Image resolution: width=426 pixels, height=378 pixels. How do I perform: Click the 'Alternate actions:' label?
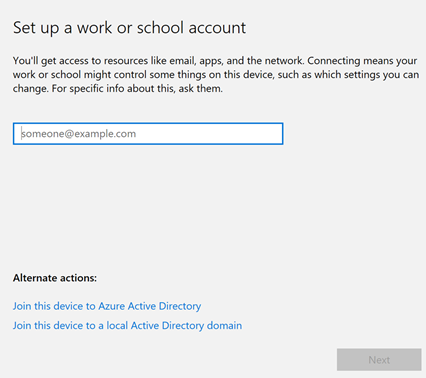[55, 278]
